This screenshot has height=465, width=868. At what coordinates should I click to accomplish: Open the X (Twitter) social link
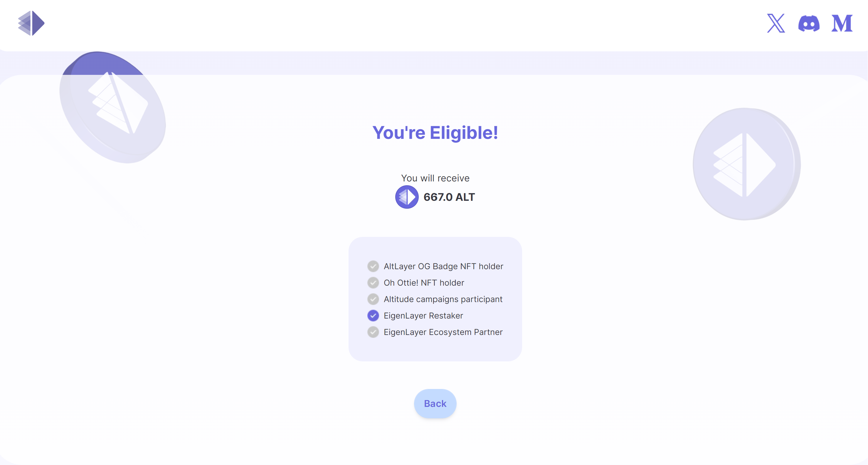[x=776, y=23]
